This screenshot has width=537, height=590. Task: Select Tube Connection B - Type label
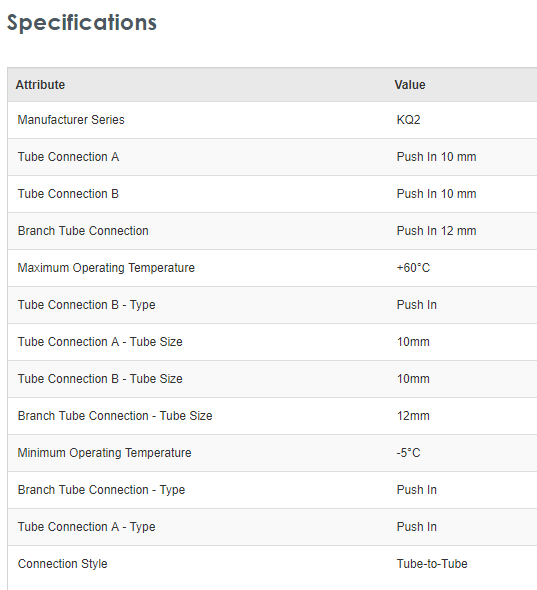click(x=87, y=305)
